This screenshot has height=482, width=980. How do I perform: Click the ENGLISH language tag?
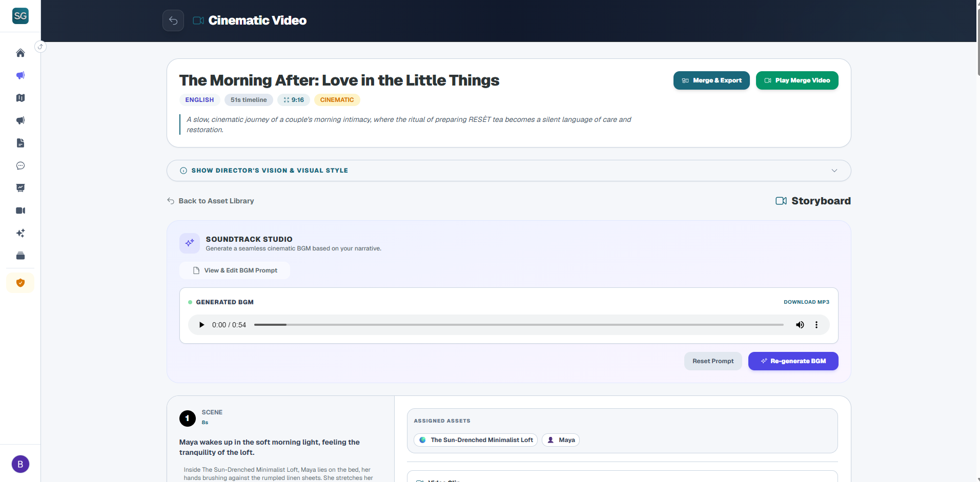[199, 100]
